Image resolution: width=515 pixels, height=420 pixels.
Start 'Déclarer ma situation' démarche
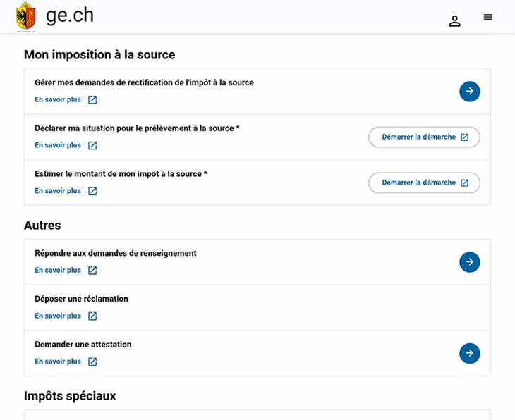point(424,137)
